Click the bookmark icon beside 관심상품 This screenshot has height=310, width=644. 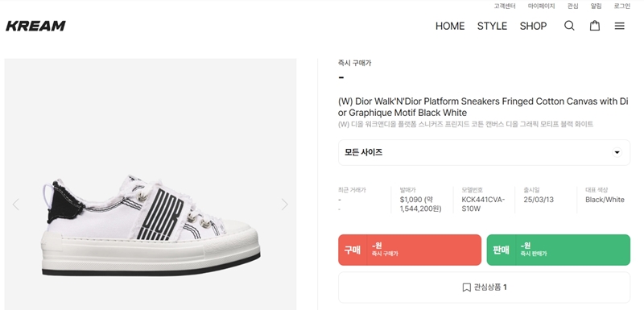[x=466, y=287]
